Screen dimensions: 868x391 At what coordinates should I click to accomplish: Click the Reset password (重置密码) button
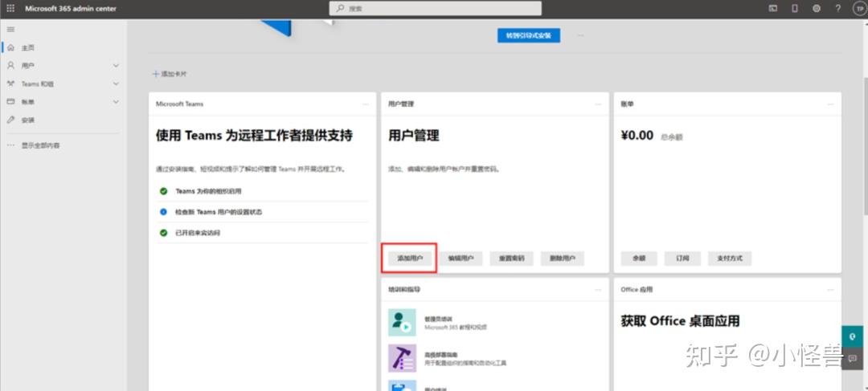(x=511, y=259)
